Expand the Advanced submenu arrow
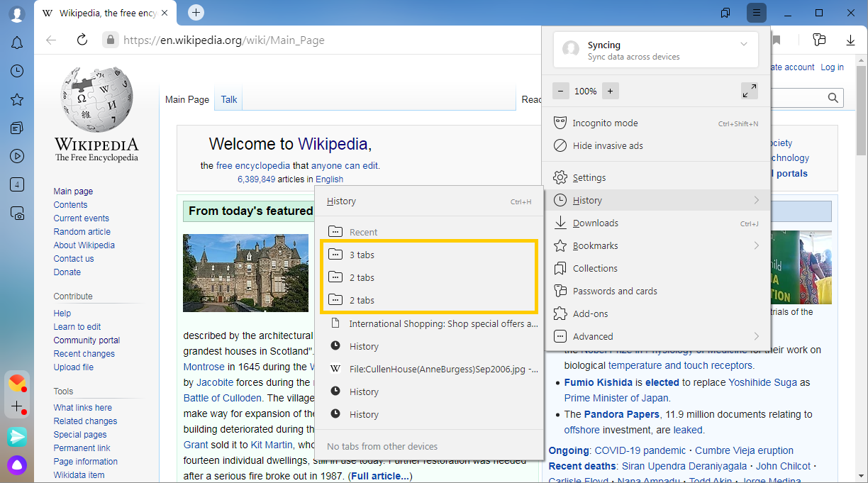 point(756,337)
